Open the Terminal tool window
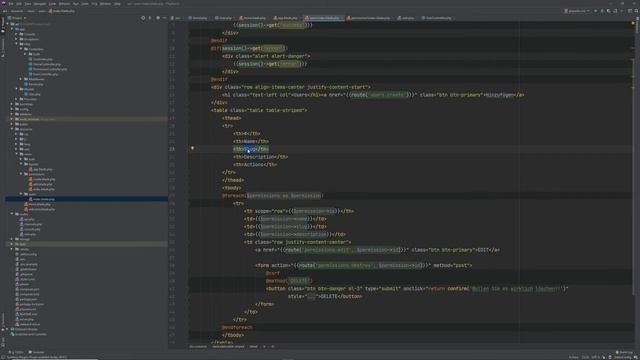Screen dimensions: 640x360 [36, 352]
